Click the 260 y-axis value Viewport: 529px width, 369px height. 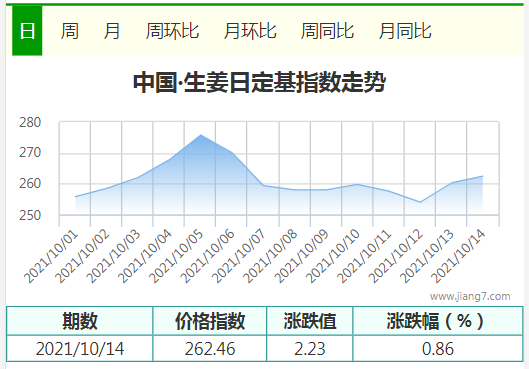click(x=30, y=183)
